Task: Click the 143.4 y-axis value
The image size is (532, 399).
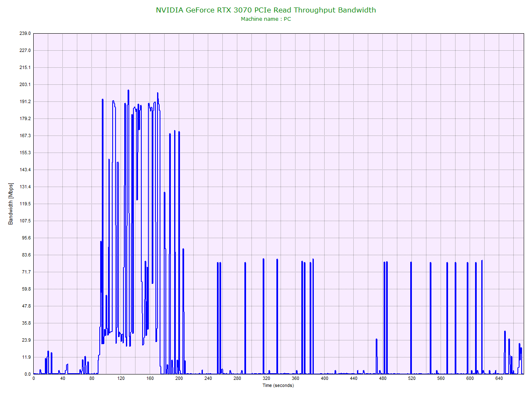Action: coord(25,170)
